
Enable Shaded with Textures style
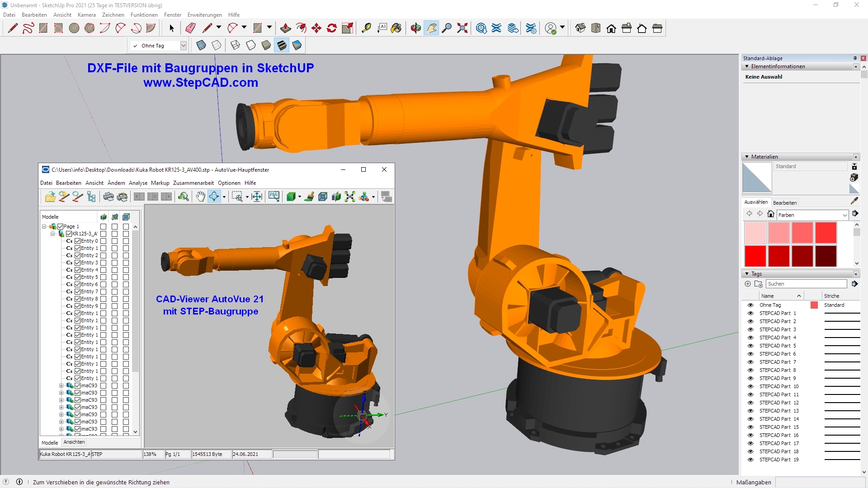(x=282, y=45)
